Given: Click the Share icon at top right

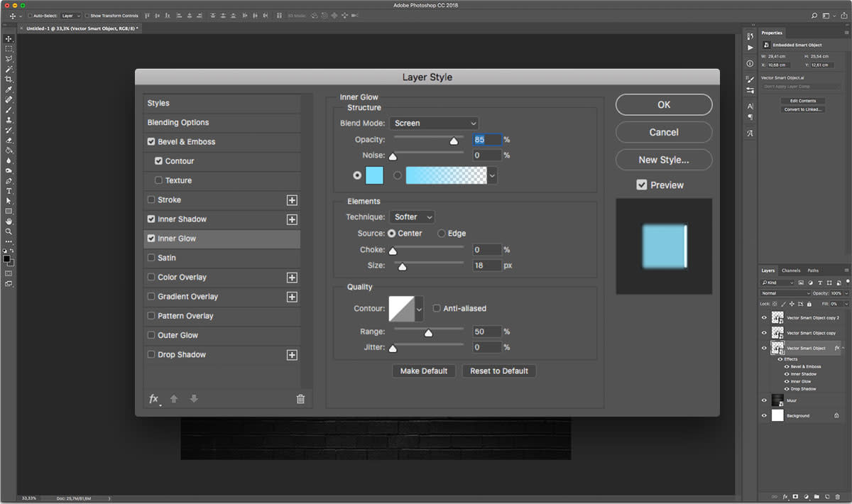Looking at the screenshot, I should tap(844, 15).
